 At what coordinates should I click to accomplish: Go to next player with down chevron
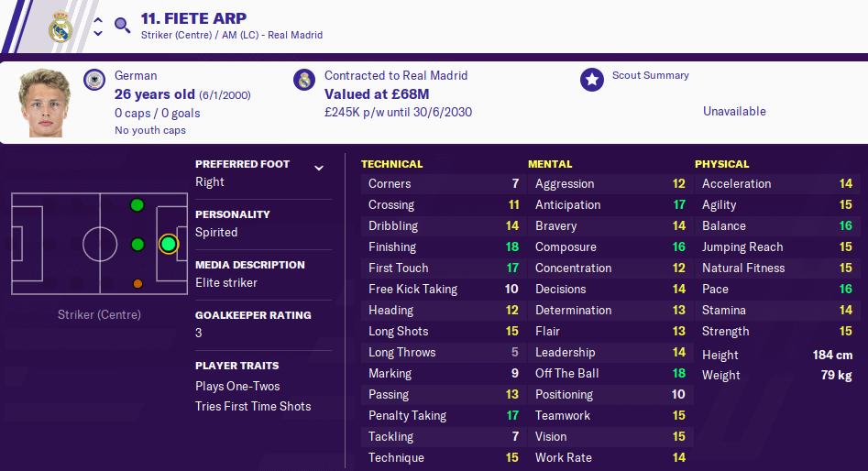coord(98,34)
